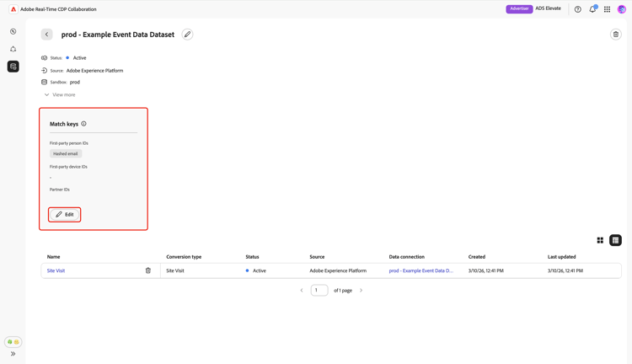Click the Advertiser role badge

pyautogui.click(x=519, y=9)
